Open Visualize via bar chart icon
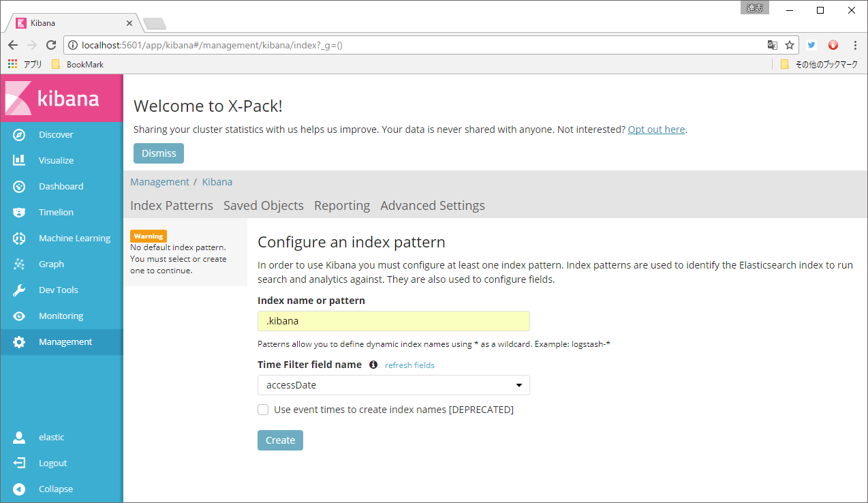This screenshot has width=868, height=503. (x=19, y=161)
